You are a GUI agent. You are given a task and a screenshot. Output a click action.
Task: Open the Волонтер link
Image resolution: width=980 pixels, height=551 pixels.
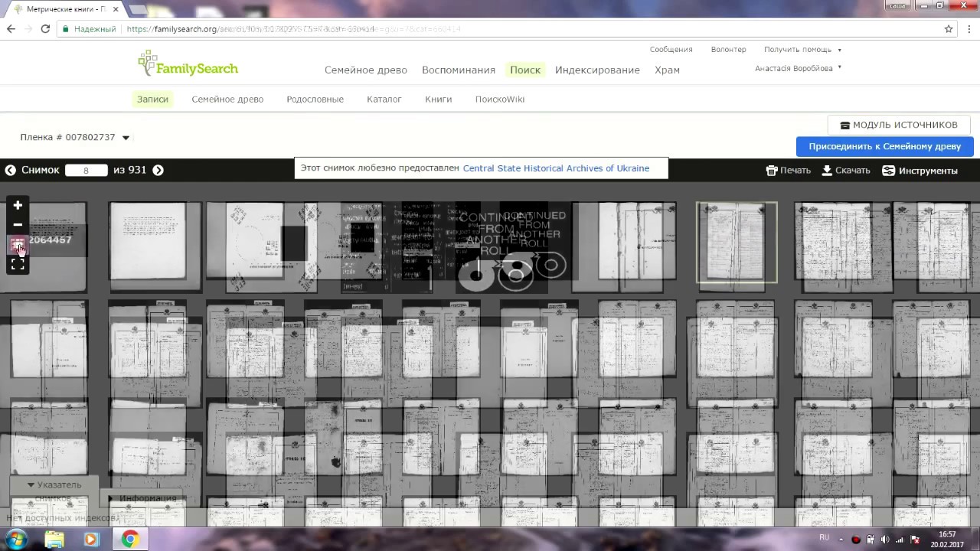tap(728, 50)
